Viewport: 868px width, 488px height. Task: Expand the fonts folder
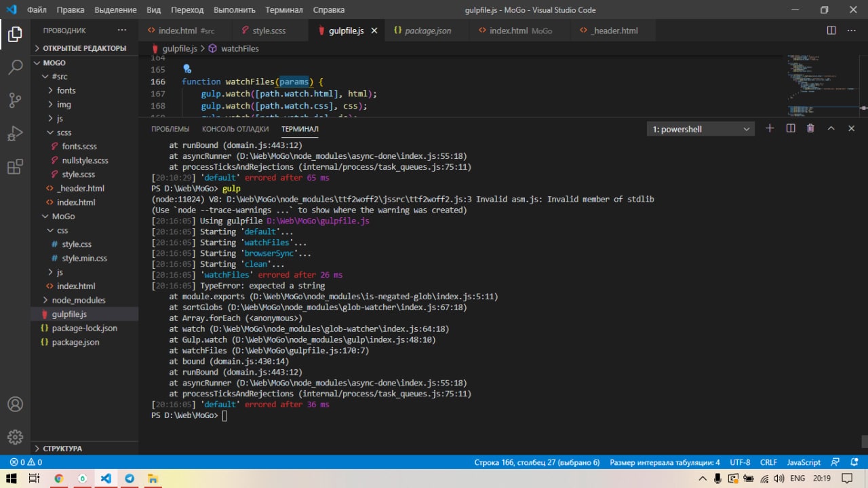(85, 90)
